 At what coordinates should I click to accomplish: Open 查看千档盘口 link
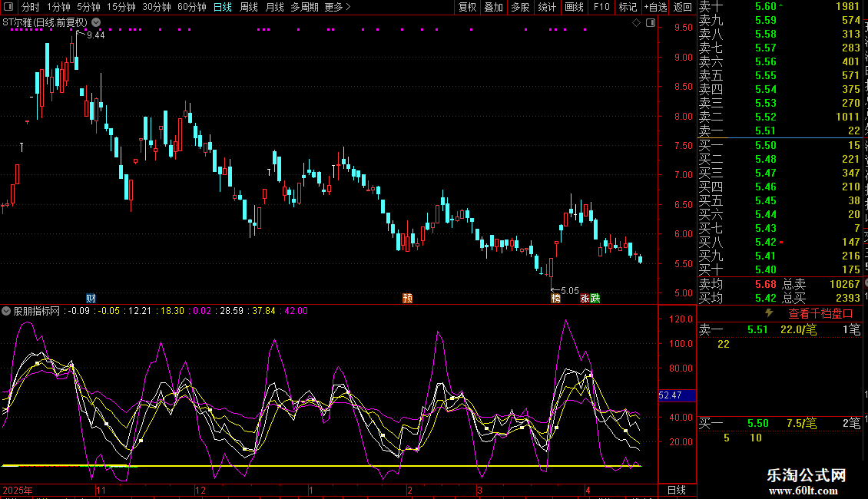(x=820, y=314)
